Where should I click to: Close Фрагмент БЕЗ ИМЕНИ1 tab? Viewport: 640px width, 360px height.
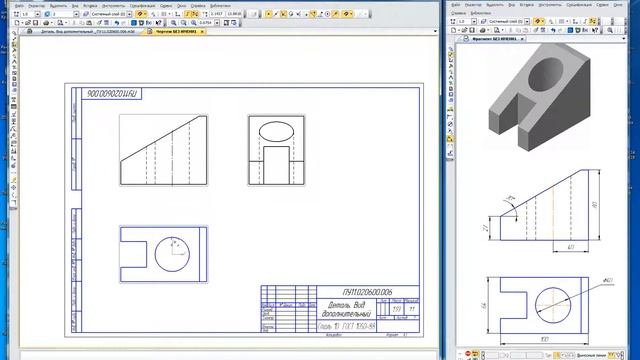(522, 39)
